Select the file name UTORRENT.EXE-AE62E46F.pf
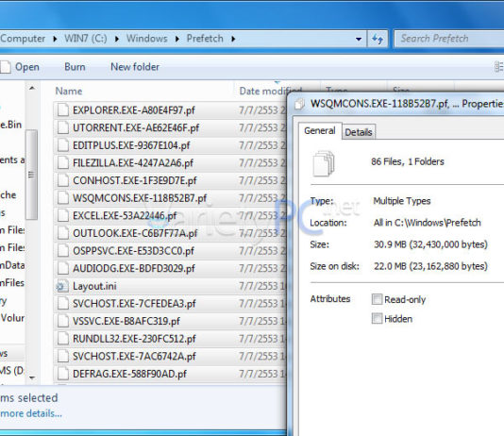The width and height of the screenshot is (504, 436). point(136,128)
